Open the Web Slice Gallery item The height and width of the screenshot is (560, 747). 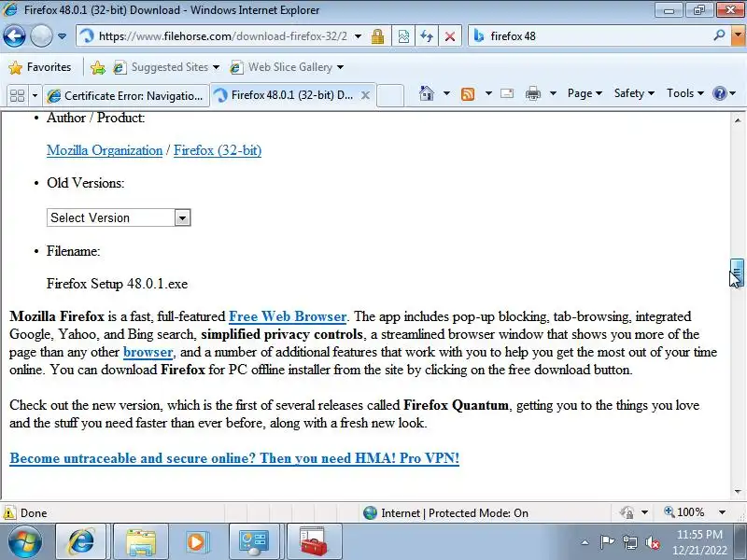(x=287, y=67)
